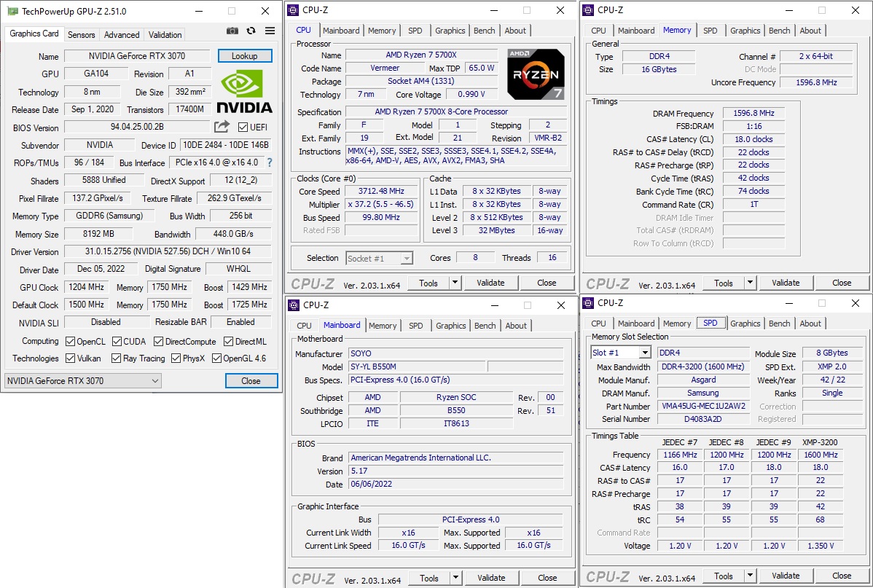Click Validate in the Memory tab window
Viewport: 873px width, 588px height.
(x=786, y=283)
